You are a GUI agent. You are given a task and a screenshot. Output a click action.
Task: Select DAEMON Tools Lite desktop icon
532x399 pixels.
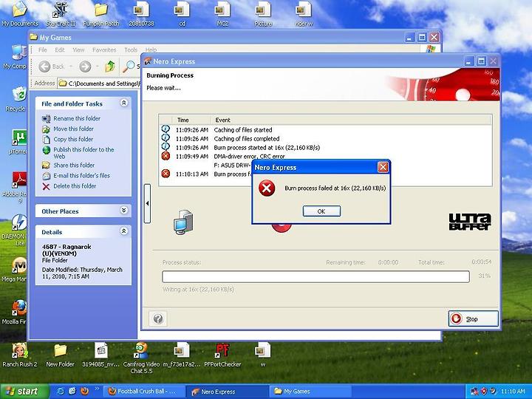pos(15,230)
